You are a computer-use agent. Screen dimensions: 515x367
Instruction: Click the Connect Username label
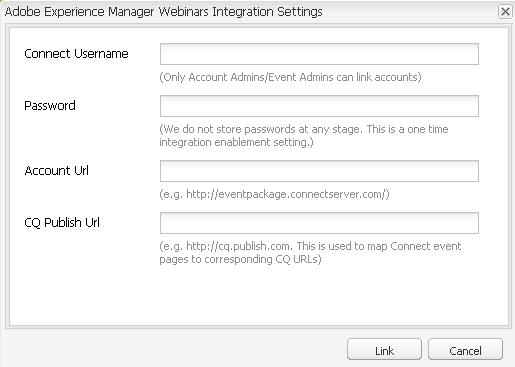(x=76, y=54)
